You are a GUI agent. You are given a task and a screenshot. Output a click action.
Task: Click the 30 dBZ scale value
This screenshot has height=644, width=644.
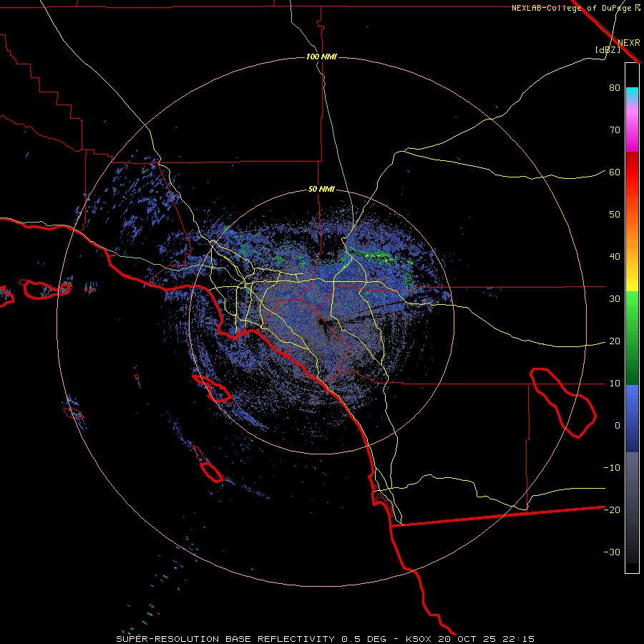pyautogui.click(x=615, y=299)
